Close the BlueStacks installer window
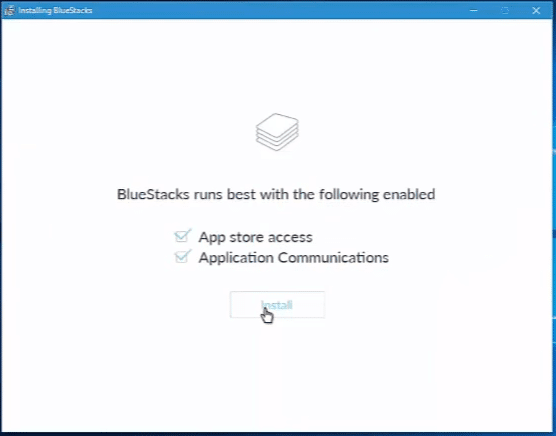Viewport: 556px width, 436px height. [x=536, y=10]
